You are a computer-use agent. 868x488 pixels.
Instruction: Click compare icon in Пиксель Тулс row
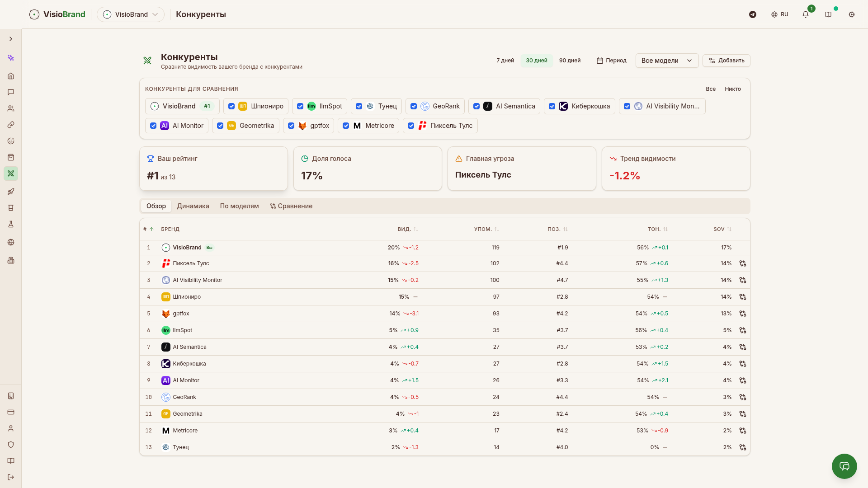click(x=742, y=263)
